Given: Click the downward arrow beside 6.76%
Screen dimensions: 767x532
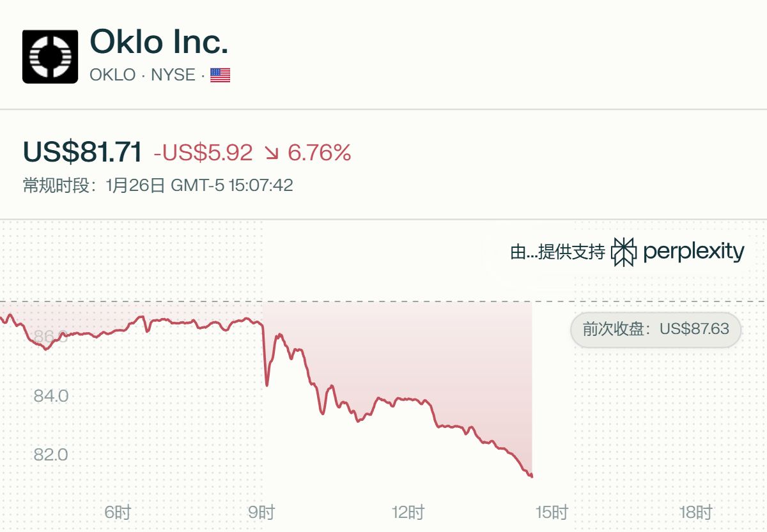Looking at the screenshot, I should 272,153.
